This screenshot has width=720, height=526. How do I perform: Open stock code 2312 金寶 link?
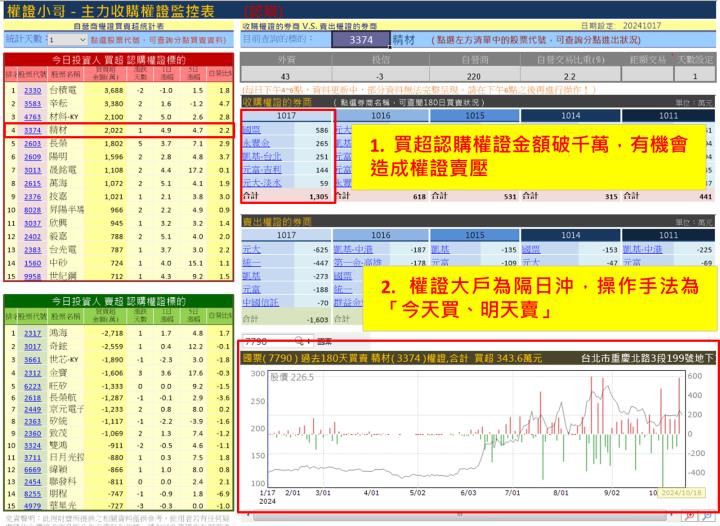[33, 373]
